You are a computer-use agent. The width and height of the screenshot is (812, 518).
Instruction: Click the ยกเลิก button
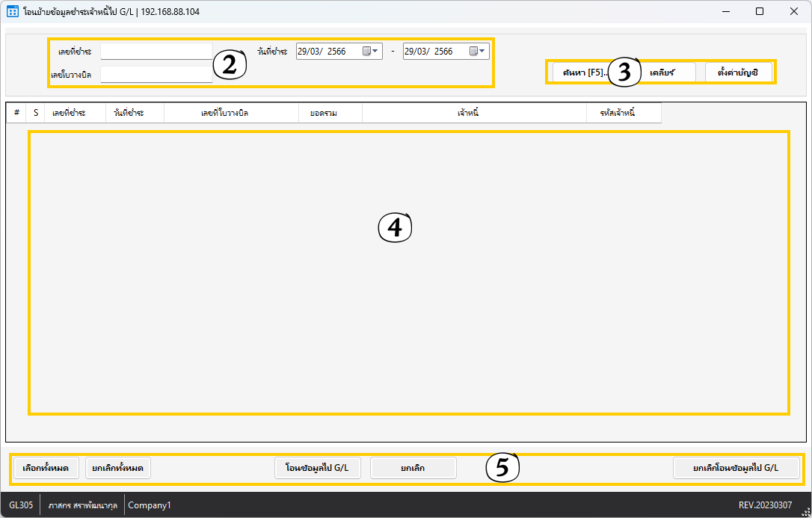tap(413, 469)
